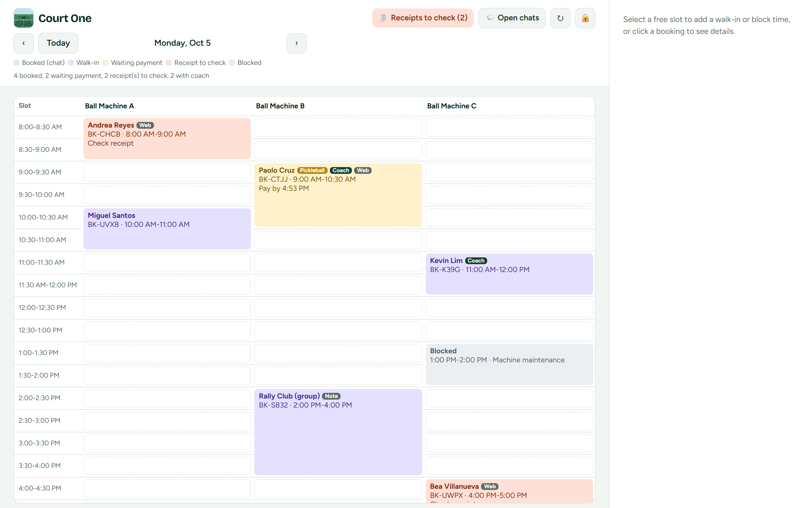Click the Web tag on Bea Villanueva
The height and width of the screenshot is (508, 812).
pyautogui.click(x=489, y=487)
